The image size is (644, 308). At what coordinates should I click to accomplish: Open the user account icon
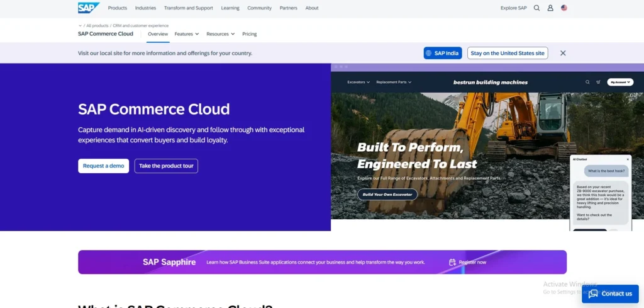coord(550,8)
